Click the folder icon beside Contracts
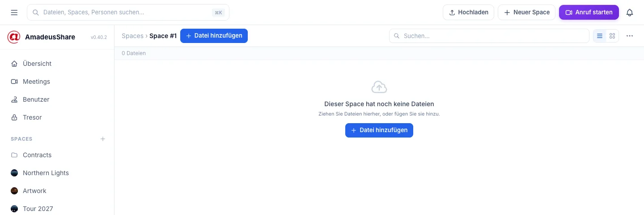Screen dimensions: 644x215 point(14,155)
